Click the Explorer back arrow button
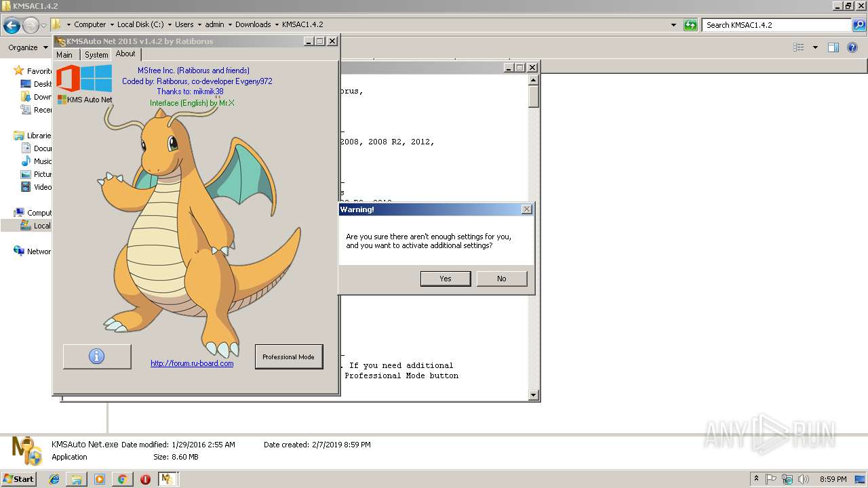Viewport: 868px width, 488px height. point(12,26)
